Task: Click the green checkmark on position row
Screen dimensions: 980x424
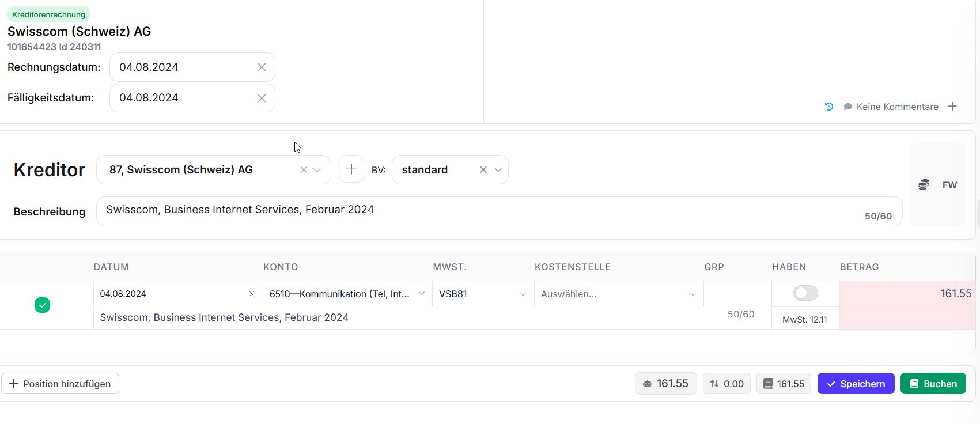Action: 42,305
